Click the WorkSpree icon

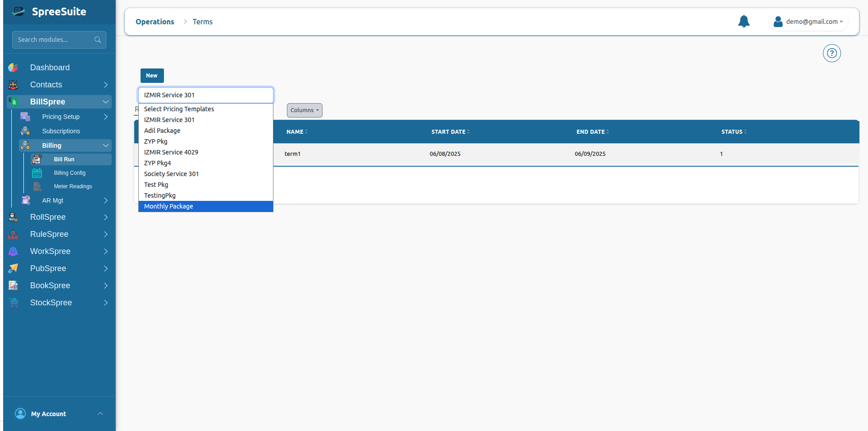[13, 251]
